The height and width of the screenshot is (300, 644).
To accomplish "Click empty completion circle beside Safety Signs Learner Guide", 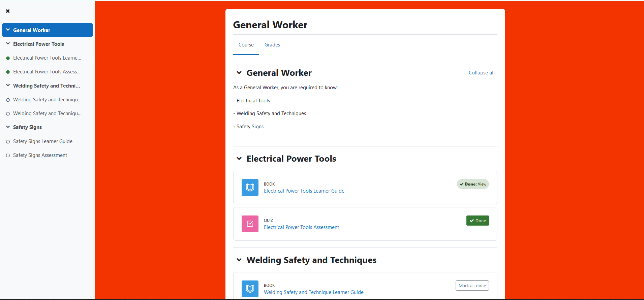I will [x=8, y=142].
